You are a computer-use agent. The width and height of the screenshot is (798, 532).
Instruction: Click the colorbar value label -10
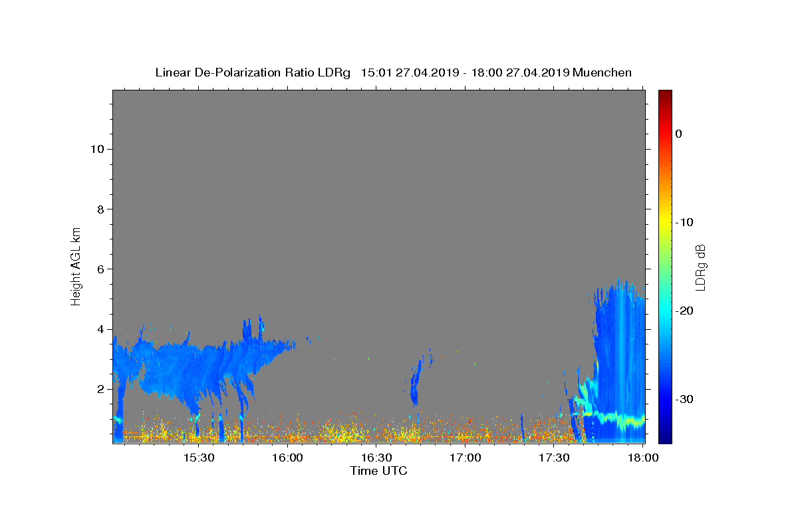pyautogui.click(x=685, y=222)
